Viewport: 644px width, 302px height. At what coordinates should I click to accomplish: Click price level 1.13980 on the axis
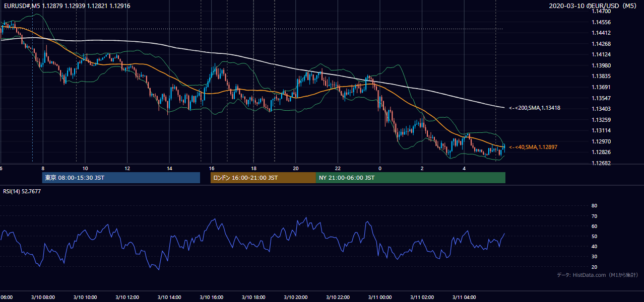pos(601,65)
